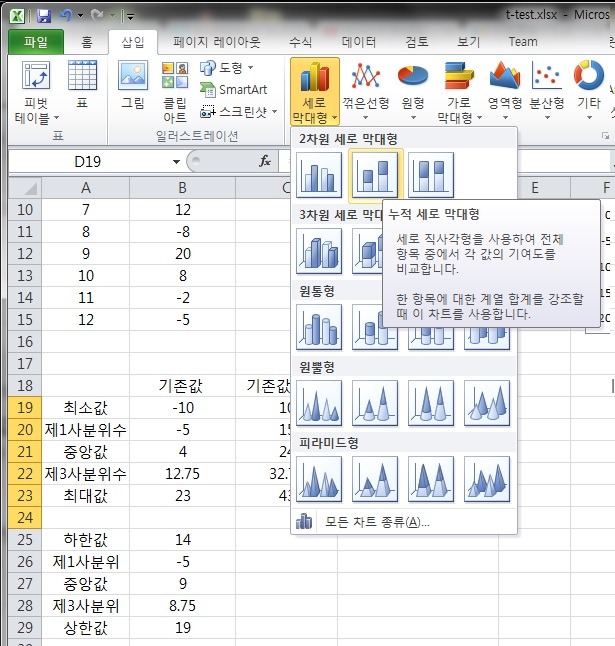The width and height of the screenshot is (615, 646).
Task: Select column E header
Action: pyautogui.click(x=535, y=188)
